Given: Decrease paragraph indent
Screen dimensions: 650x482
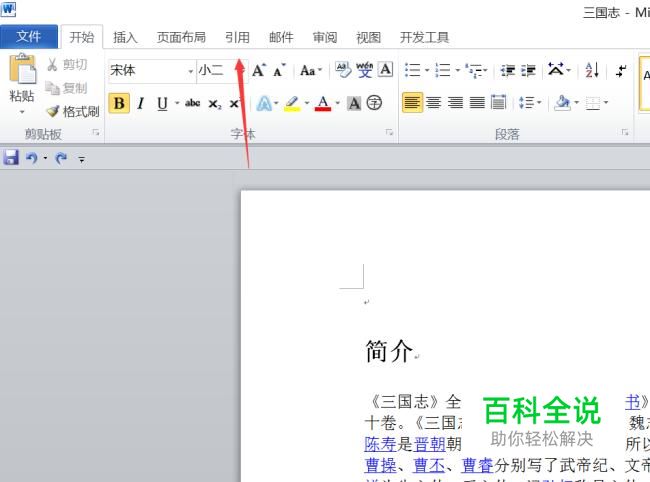Looking at the screenshot, I should [507, 71].
